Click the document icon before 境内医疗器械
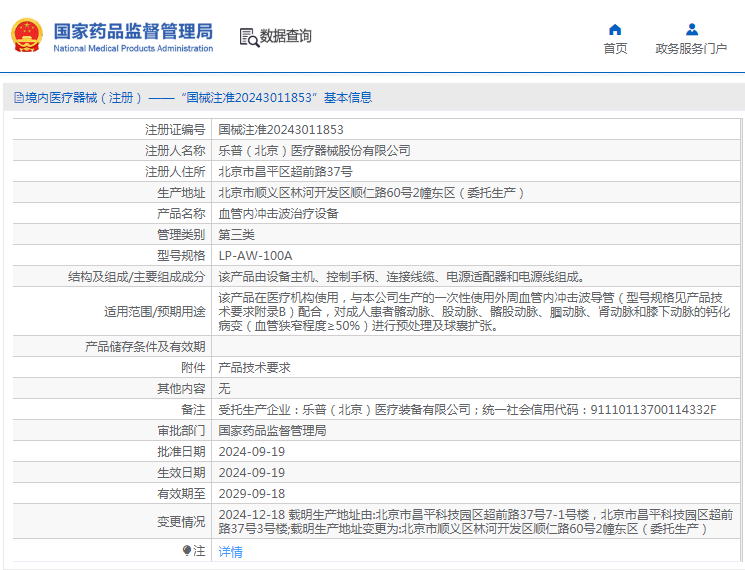Image resolution: width=745 pixels, height=570 pixels. click(x=19, y=98)
